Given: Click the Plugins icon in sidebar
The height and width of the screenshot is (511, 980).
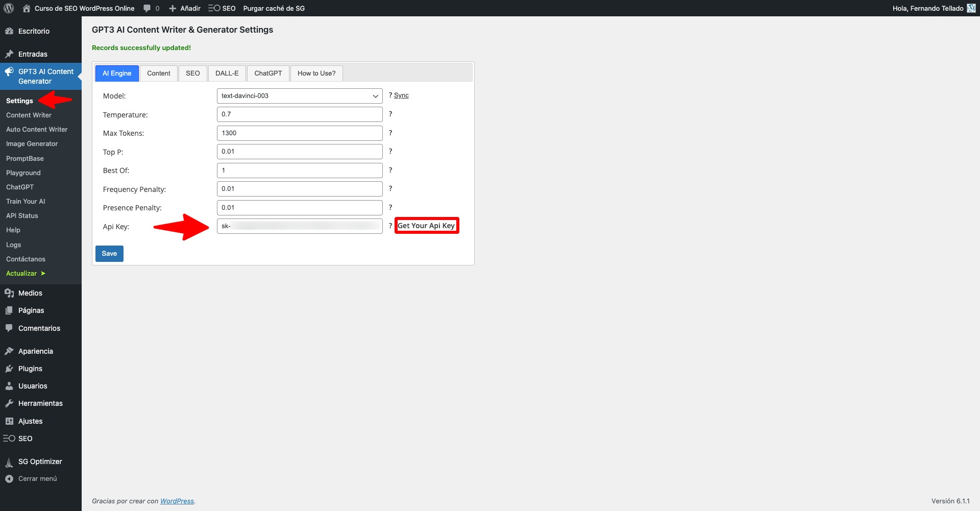Looking at the screenshot, I should point(9,369).
